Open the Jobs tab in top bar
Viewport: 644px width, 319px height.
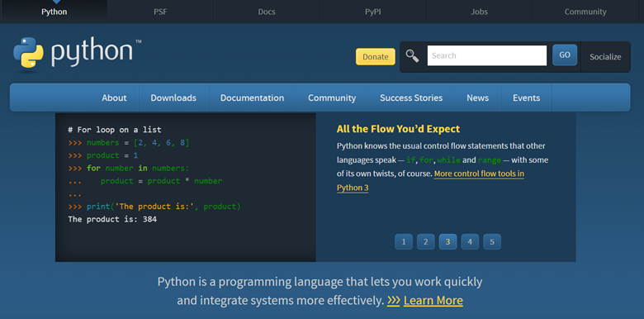480,12
